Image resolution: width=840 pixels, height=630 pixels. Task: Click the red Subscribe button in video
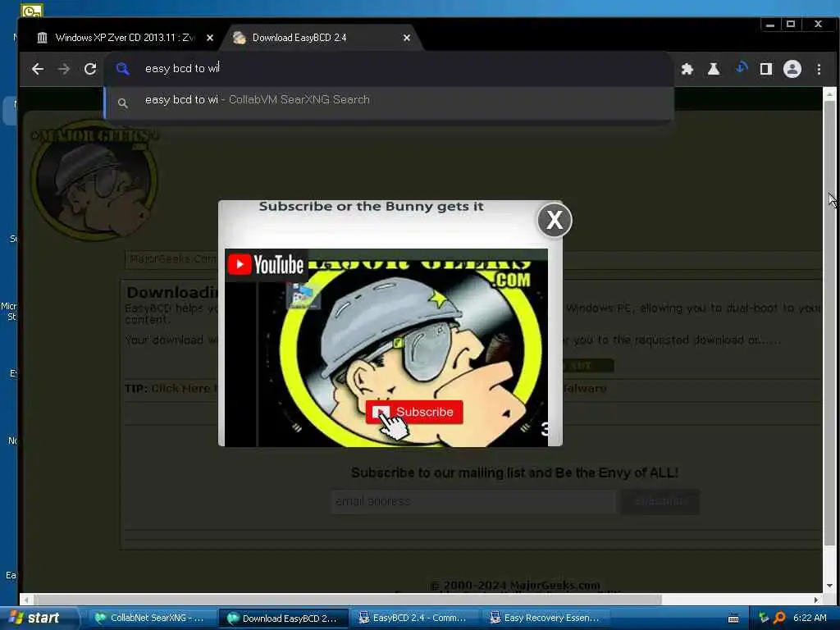click(x=414, y=412)
